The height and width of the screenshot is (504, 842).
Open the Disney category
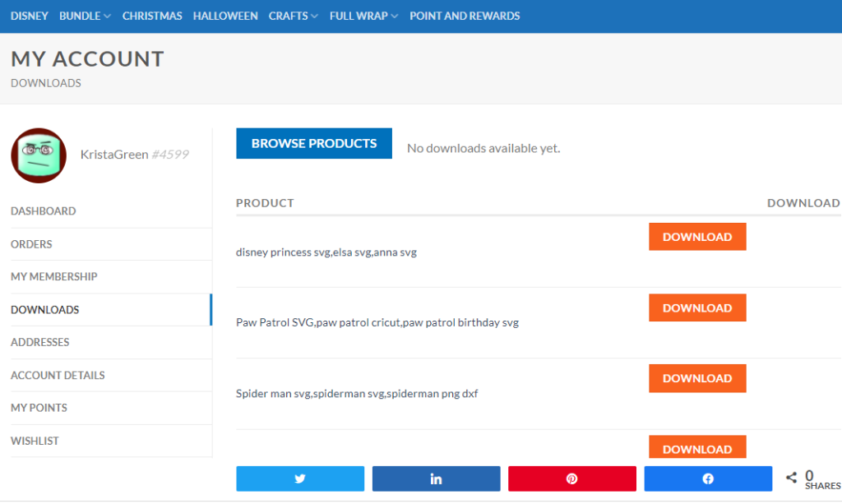[x=30, y=16]
